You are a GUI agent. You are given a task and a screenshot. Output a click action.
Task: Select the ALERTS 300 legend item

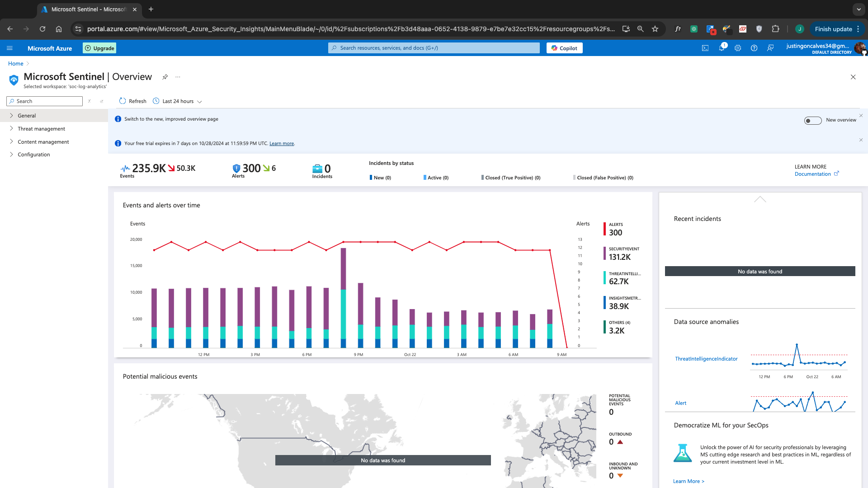(x=613, y=229)
